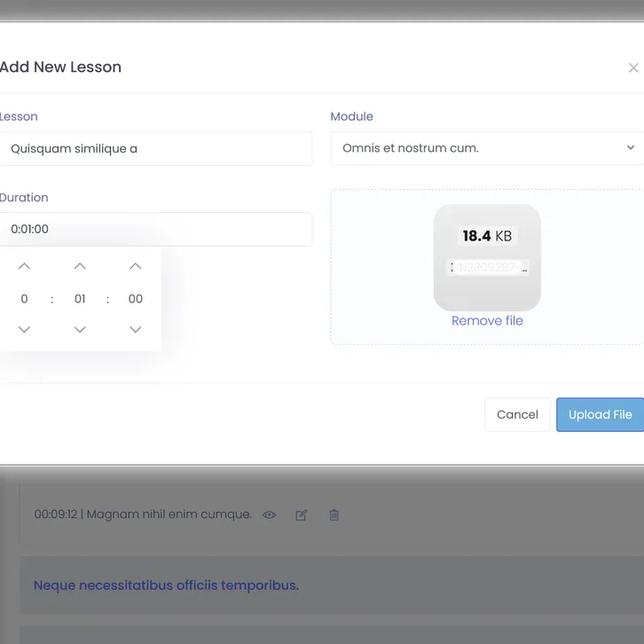644x644 pixels.
Task: Click the eye icon to view lesson
Action: tap(270, 514)
